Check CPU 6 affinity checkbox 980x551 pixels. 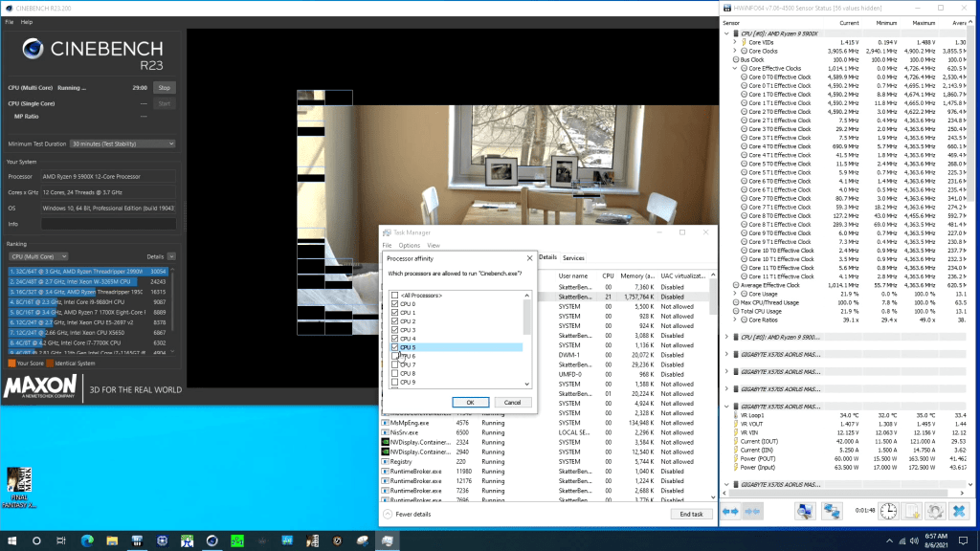pyautogui.click(x=394, y=356)
